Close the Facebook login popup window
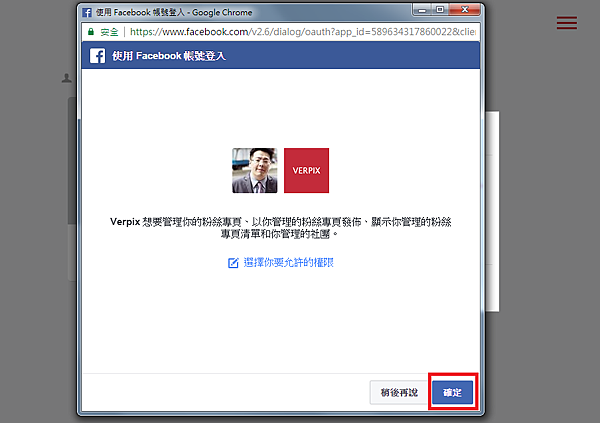 465,10
